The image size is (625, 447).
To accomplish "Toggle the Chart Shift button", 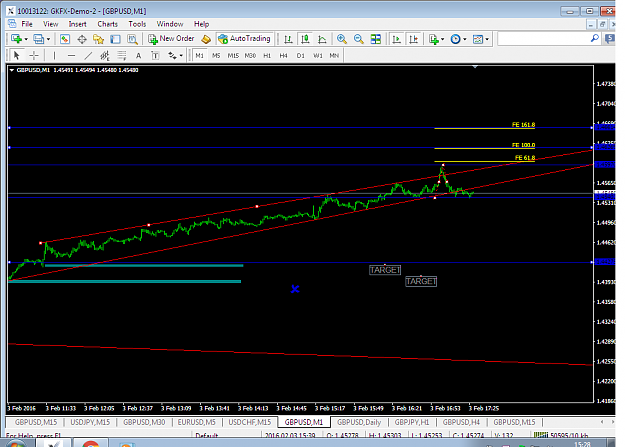I will [413, 39].
